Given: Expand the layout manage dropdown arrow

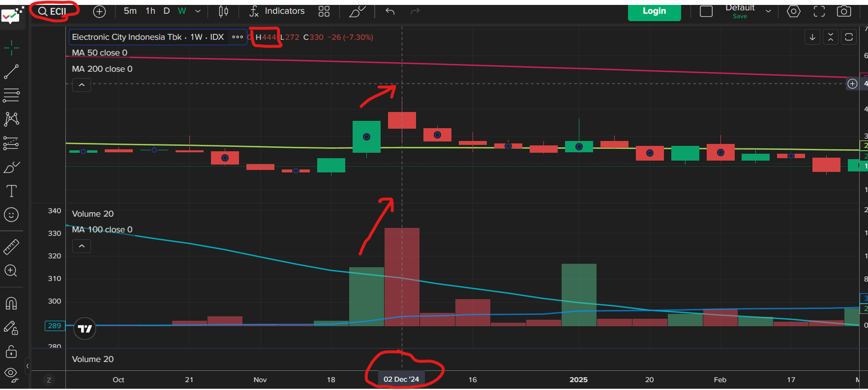Looking at the screenshot, I should (x=768, y=11).
